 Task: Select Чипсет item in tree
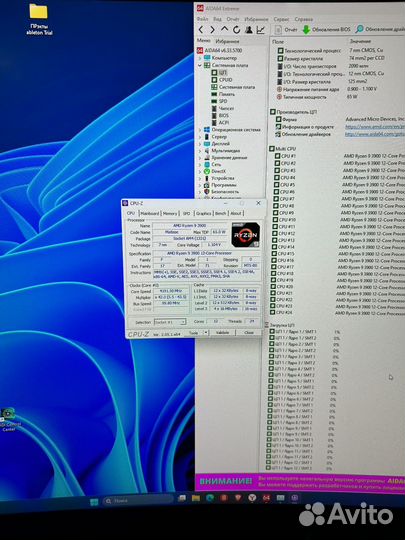222,108
